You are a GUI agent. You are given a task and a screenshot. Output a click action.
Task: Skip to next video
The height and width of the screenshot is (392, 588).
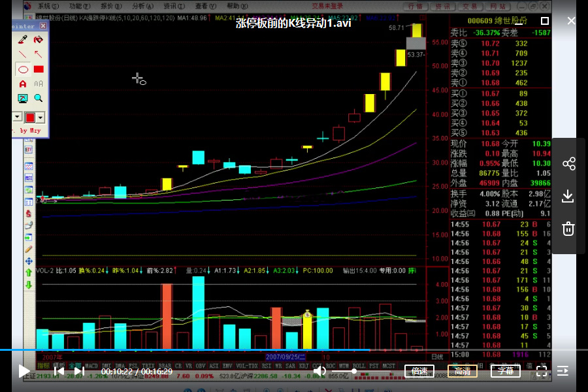79,371
